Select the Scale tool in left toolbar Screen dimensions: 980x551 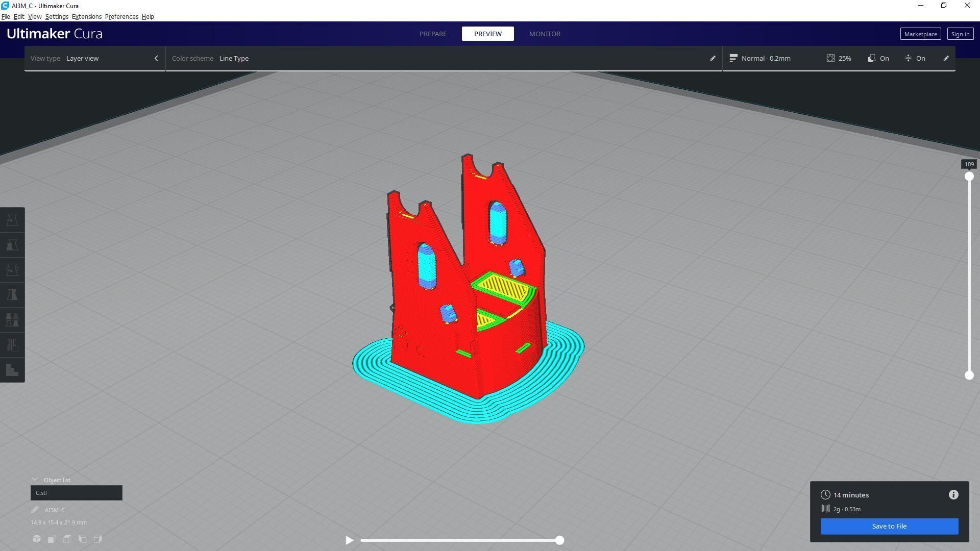click(x=12, y=245)
